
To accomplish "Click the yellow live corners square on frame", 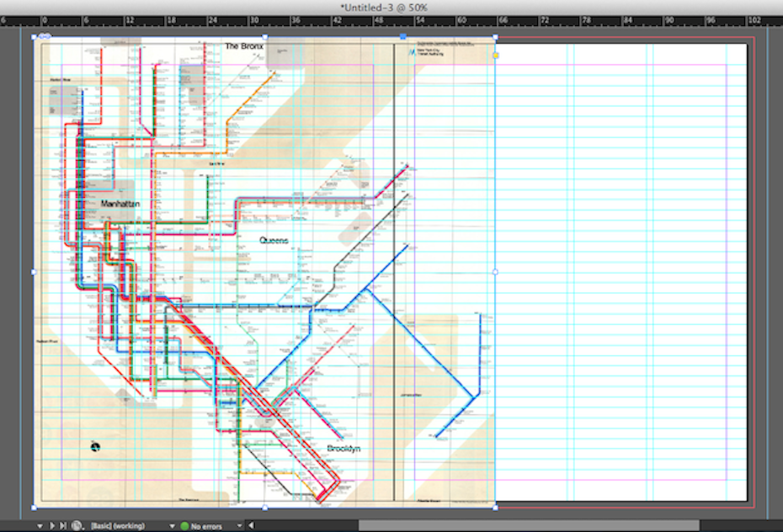I will tap(495, 56).
